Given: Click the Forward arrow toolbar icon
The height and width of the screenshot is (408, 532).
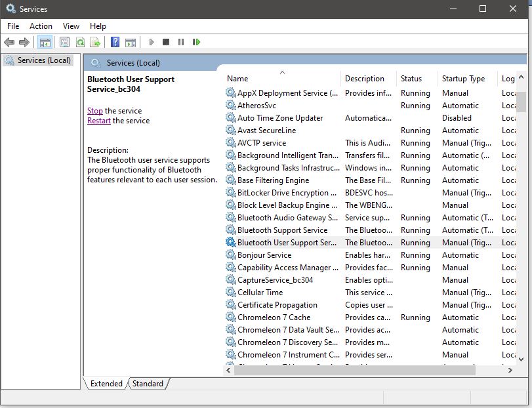Looking at the screenshot, I should point(24,42).
